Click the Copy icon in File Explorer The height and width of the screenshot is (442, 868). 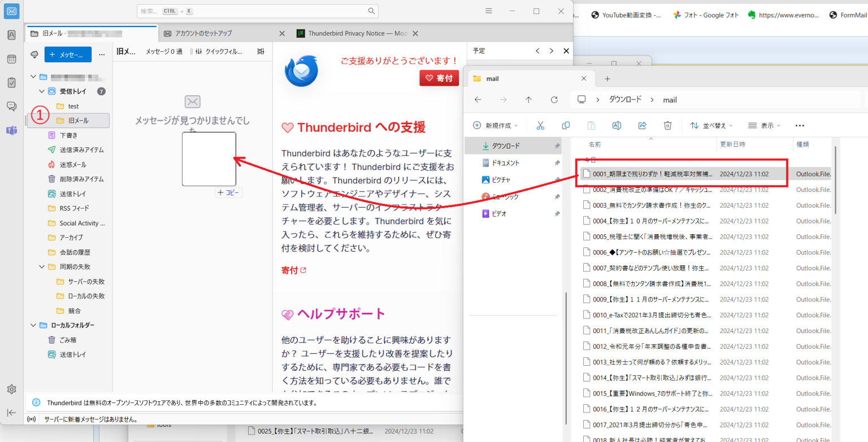pyautogui.click(x=566, y=125)
